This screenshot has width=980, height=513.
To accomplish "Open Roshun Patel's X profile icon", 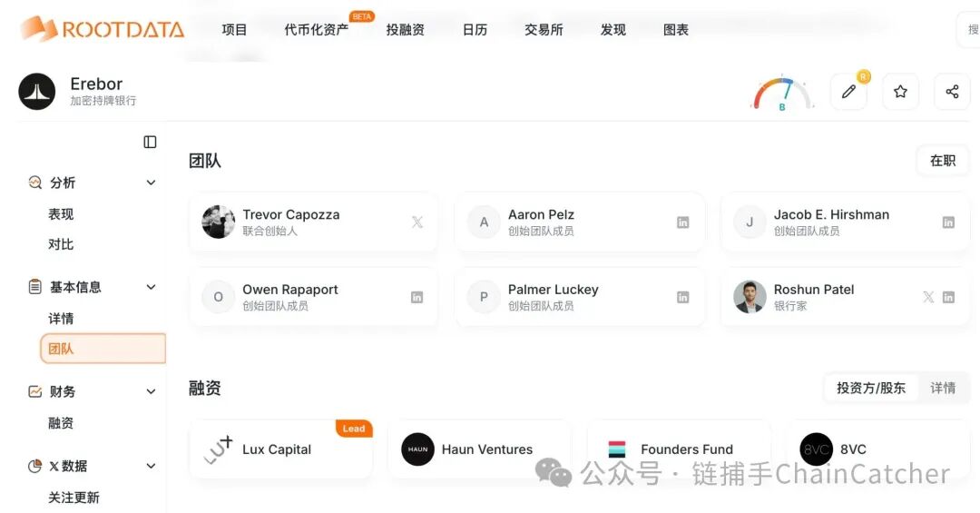I will click(x=929, y=297).
